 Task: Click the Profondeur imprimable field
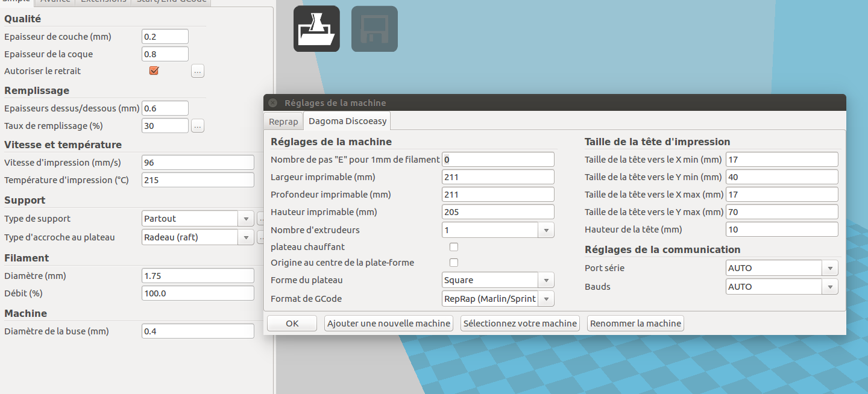coord(498,195)
